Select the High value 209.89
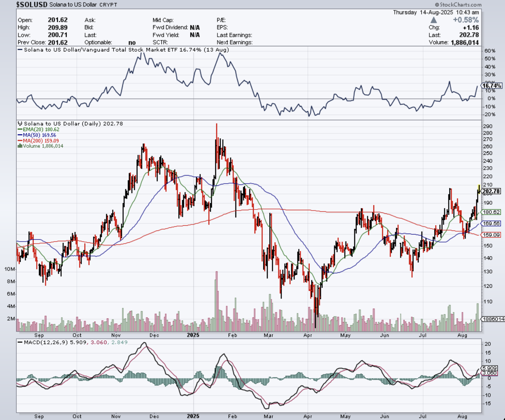Image resolution: width=505 pixels, height=420 pixels. tap(57, 27)
